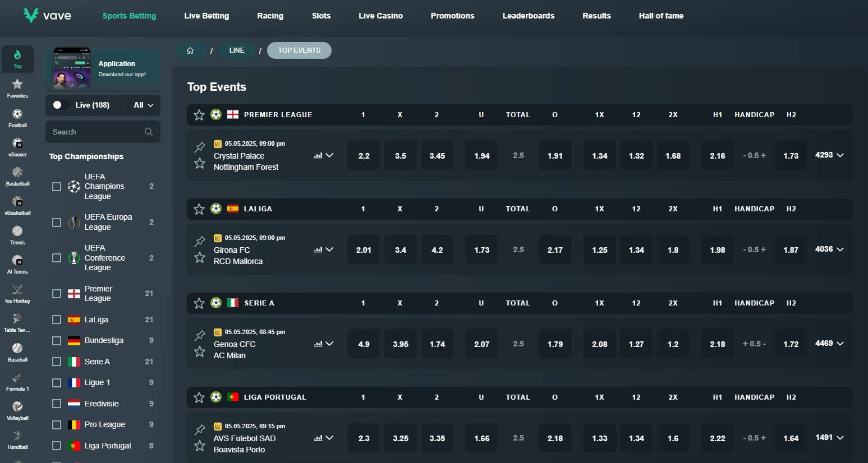
Task: Select AI Tennis in the sports sidebar
Action: (17, 264)
